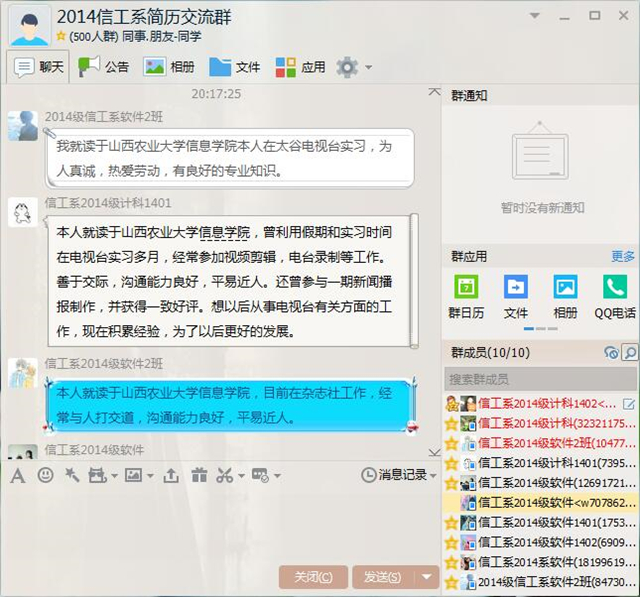This screenshot has height=597, width=640.
Task: Jump to top of chat arrow
Action: click(x=434, y=92)
